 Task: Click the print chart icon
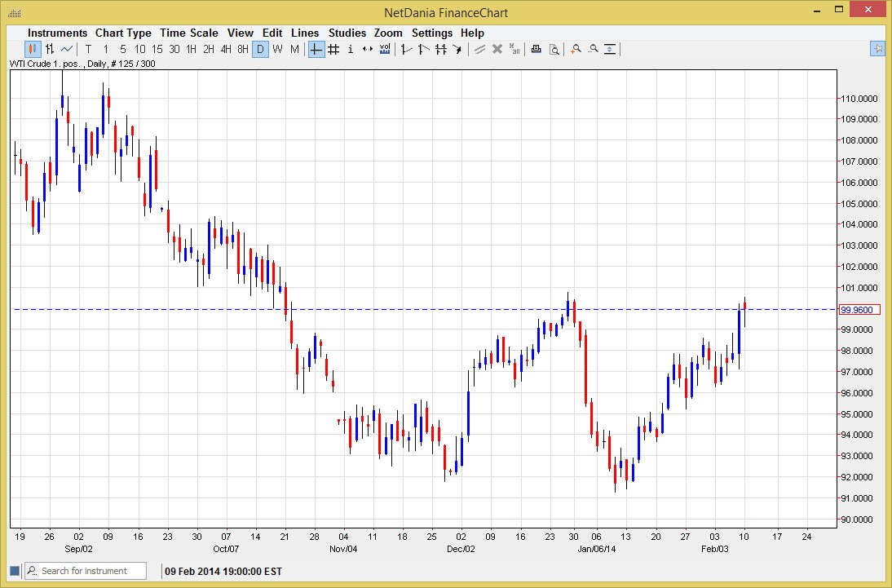click(537, 49)
